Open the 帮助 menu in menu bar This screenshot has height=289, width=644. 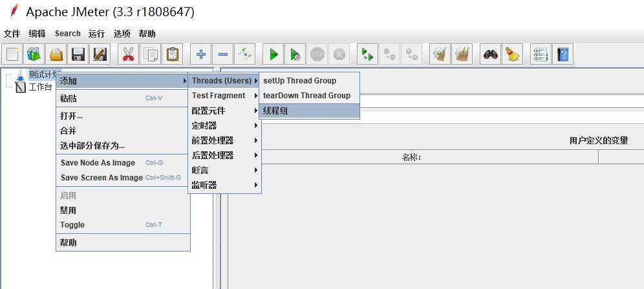click(x=147, y=34)
